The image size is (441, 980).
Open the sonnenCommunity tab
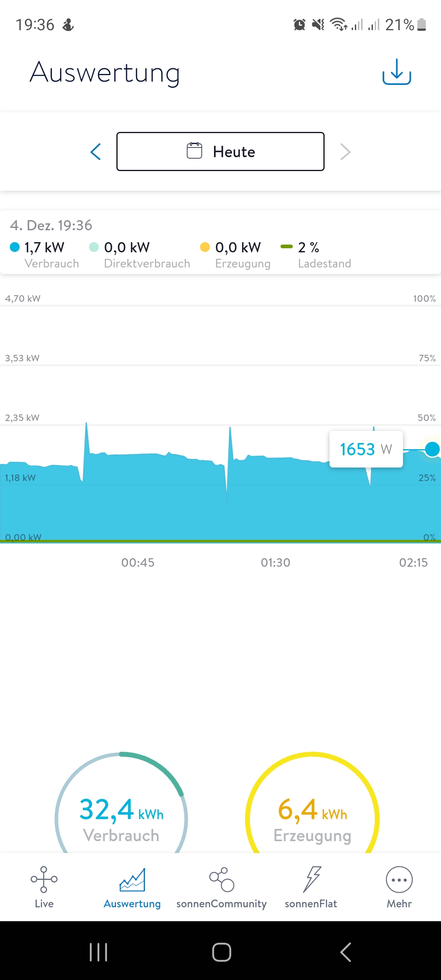221,887
